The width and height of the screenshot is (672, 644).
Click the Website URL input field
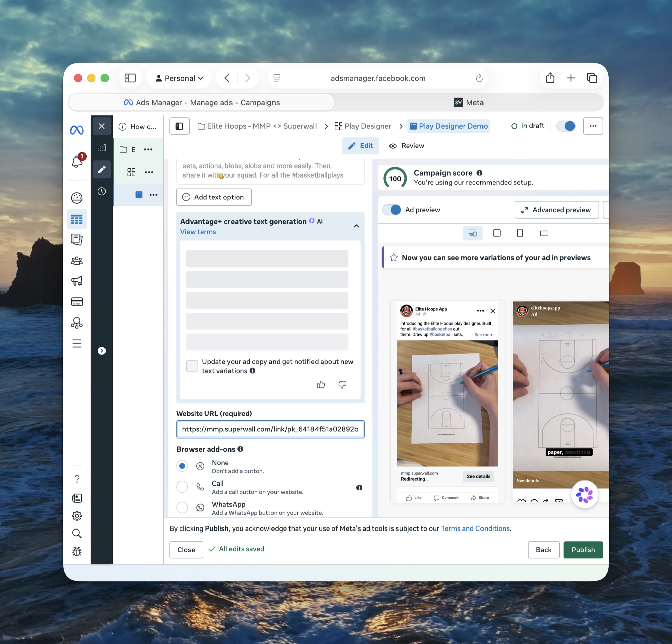(270, 429)
